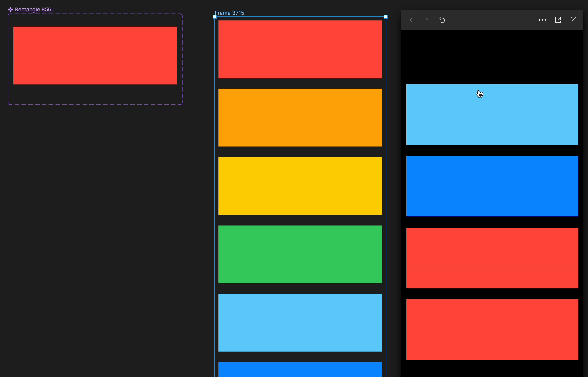Click the back arrow in preview toolbar

[x=411, y=20]
